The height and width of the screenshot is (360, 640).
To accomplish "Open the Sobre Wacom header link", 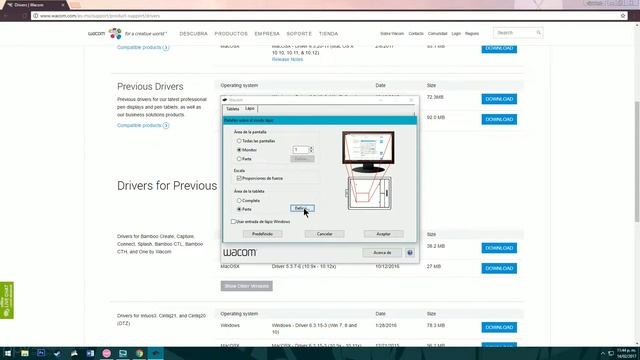I will (x=392, y=33).
